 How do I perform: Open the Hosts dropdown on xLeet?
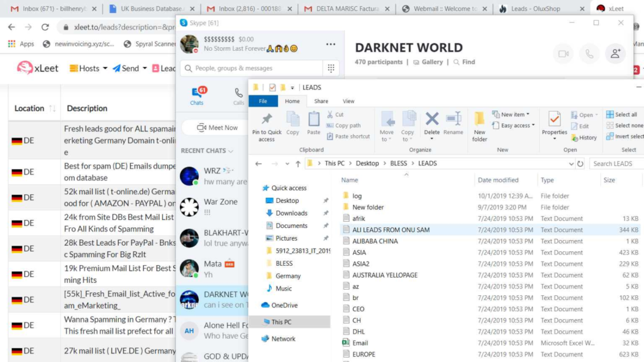click(88, 68)
